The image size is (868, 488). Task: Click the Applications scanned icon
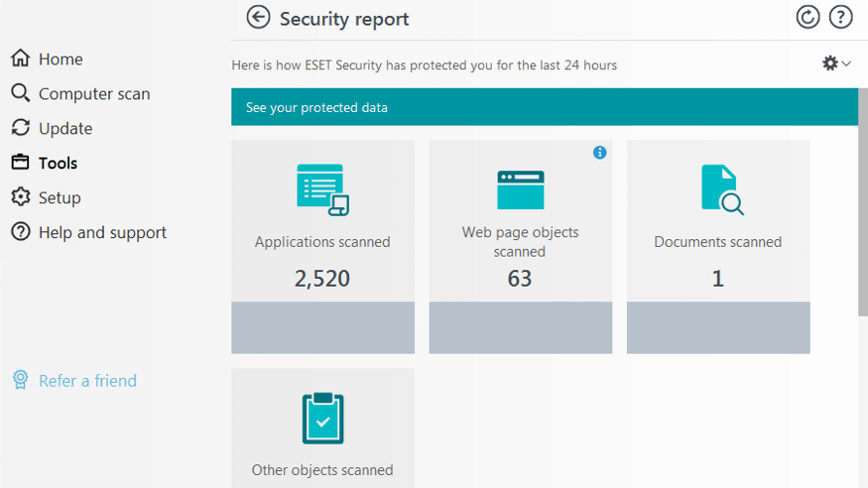322,189
